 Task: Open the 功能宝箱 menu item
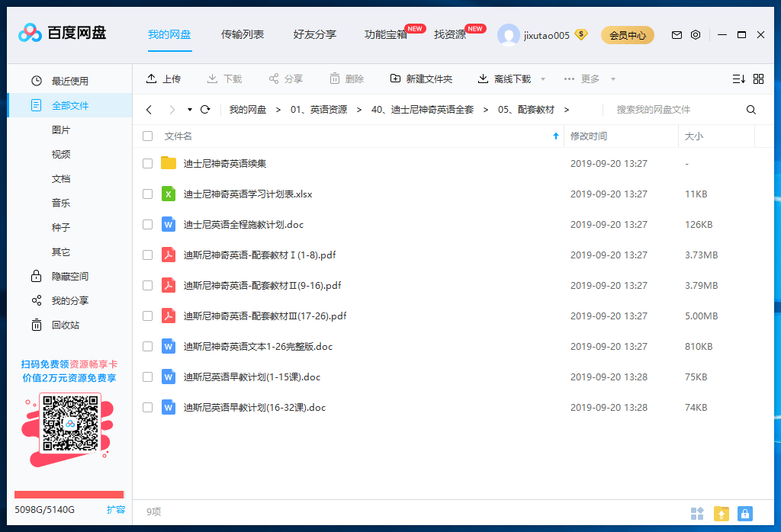(x=387, y=34)
